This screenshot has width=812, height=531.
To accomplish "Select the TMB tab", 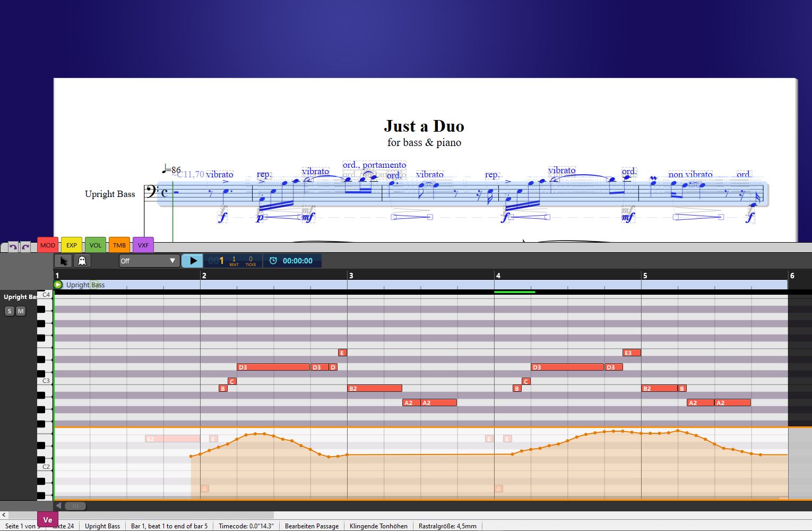I will (119, 245).
